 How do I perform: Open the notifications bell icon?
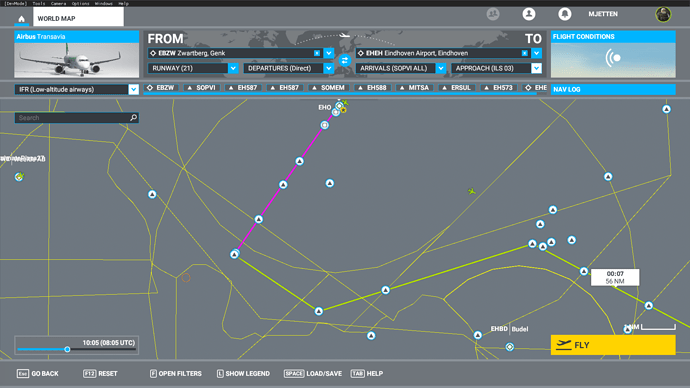[x=565, y=14]
